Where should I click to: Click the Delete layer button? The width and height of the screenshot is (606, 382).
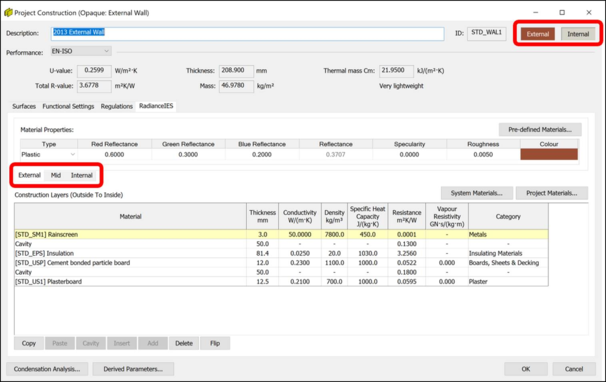pyautogui.click(x=184, y=343)
